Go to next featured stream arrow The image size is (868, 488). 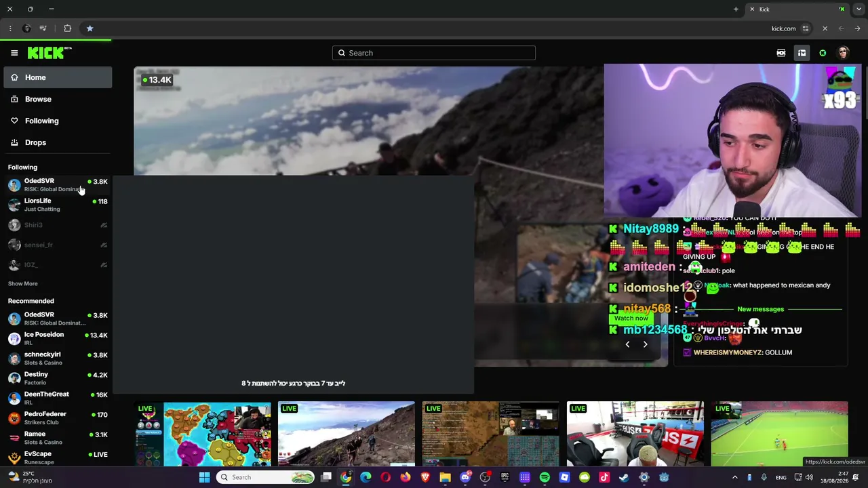(645, 344)
